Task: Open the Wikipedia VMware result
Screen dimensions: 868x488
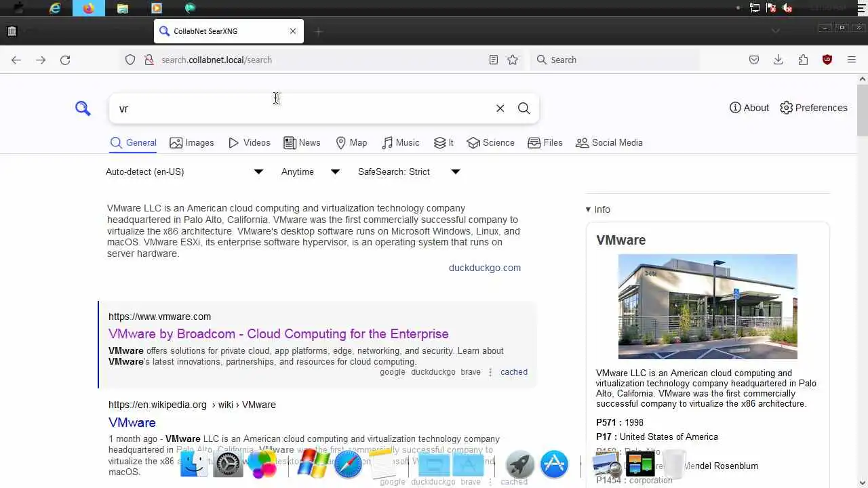Action: [x=132, y=422]
